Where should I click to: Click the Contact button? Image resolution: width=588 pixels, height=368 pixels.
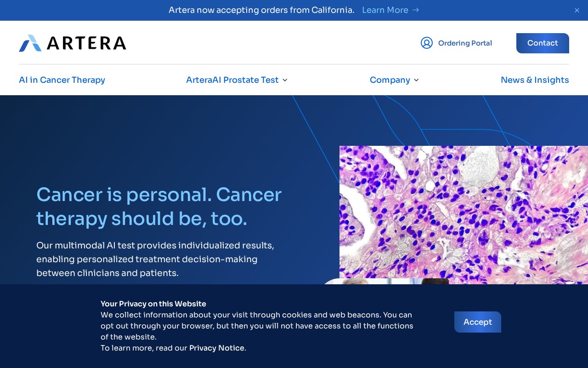[x=543, y=43]
